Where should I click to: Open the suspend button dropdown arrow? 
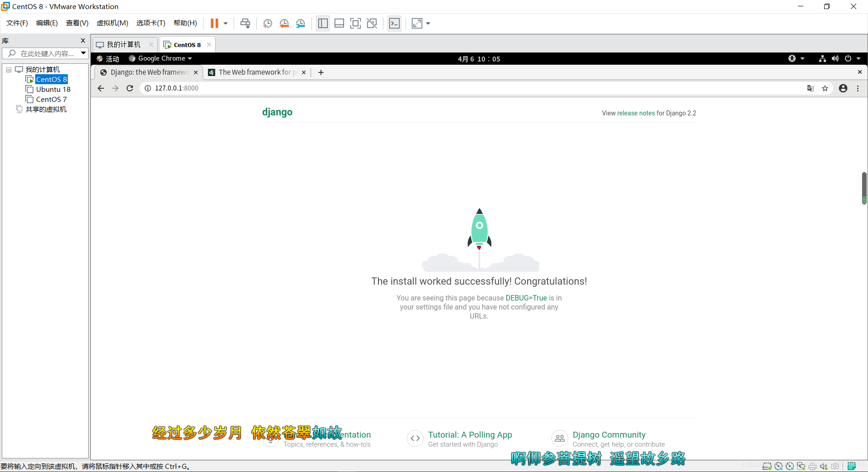pos(225,23)
